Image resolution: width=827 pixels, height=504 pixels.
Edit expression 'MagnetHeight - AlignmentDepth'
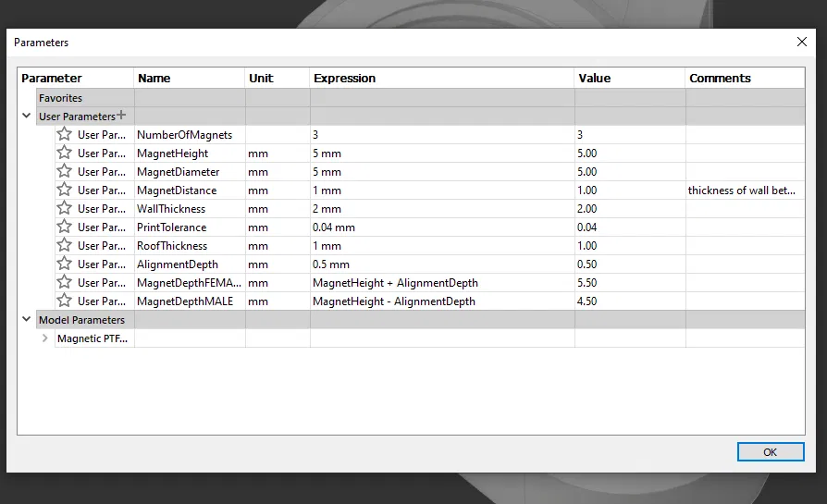[442, 301]
